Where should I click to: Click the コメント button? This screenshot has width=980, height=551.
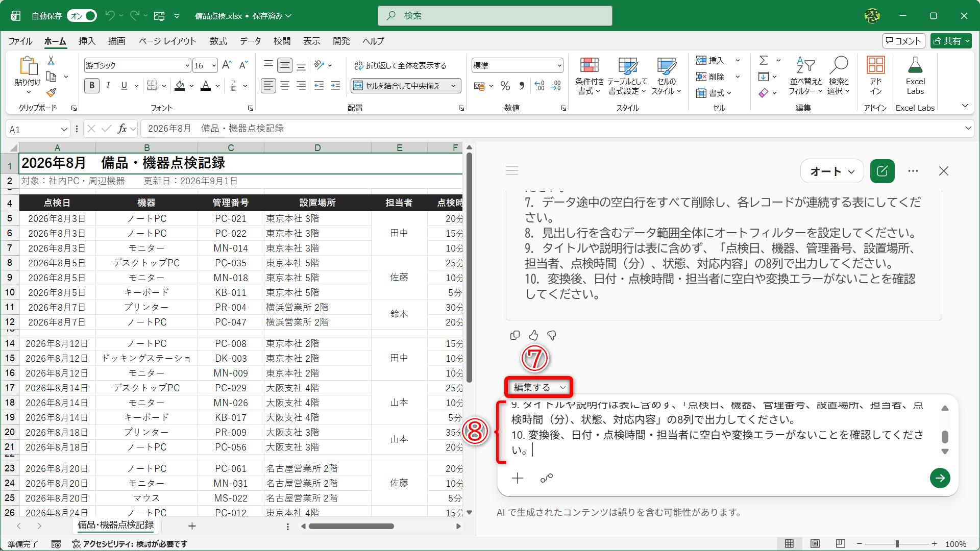[x=903, y=41]
